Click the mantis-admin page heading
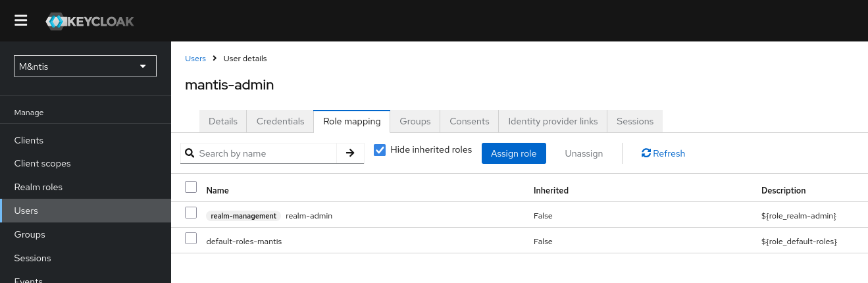This screenshot has height=283, width=868. point(229,85)
